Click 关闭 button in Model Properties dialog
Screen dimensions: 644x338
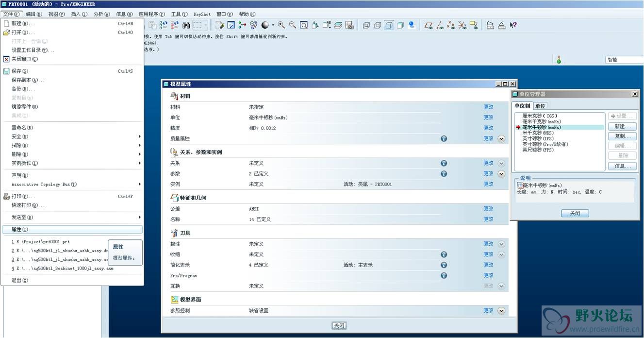click(x=339, y=325)
